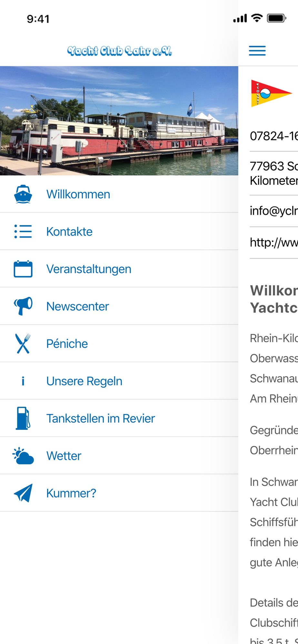
Task: Tap the cloud and sun Wetter icon
Action: click(x=23, y=456)
